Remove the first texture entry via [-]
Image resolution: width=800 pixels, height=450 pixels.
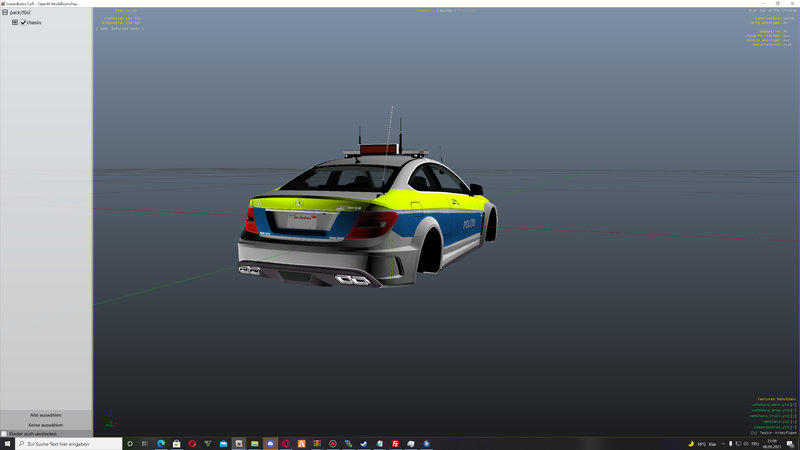[x=793, y=405]
